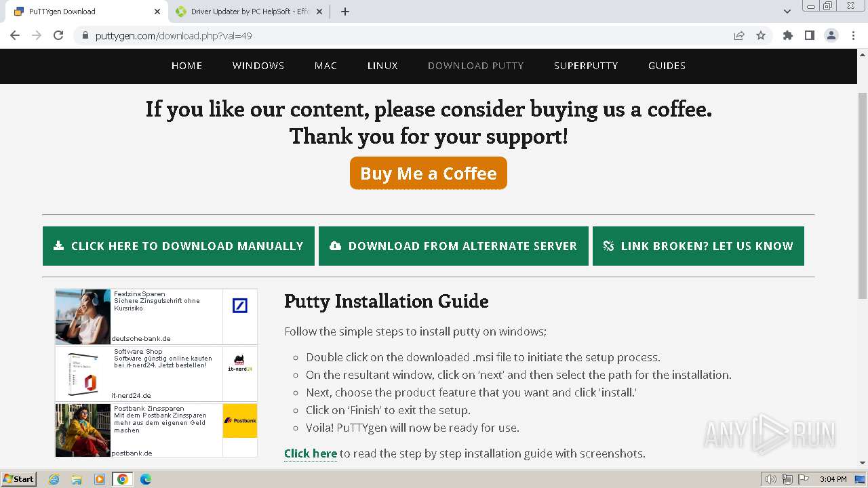This screenshot has width=868, height=488.
Task: Click the volume speaker tray icon
Action: click(771, 479)
